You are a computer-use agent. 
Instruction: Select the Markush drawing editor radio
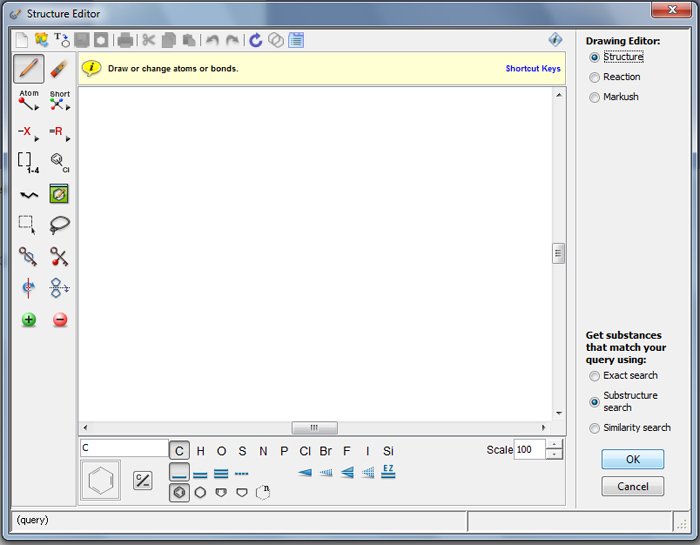[594, 97]
